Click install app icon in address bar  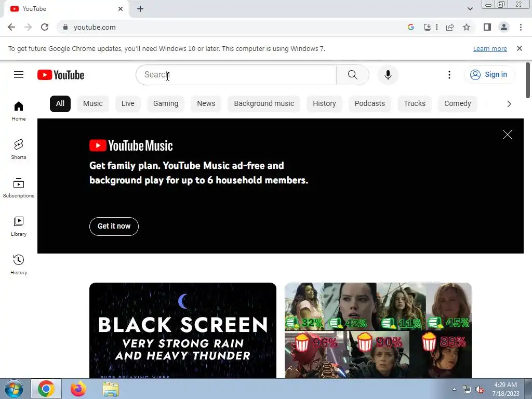[x=428, y=27]
